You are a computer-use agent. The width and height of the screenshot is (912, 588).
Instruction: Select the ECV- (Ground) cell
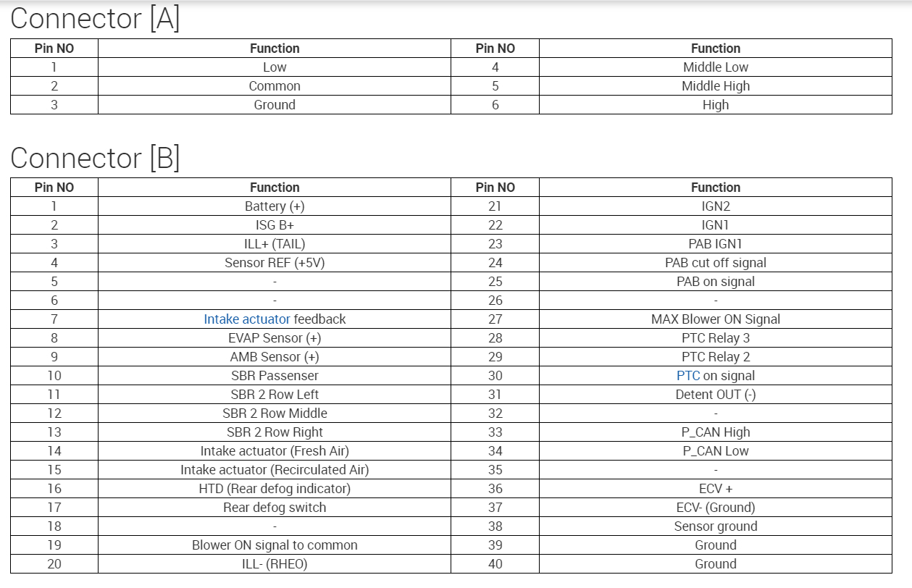pyautogui.click(x=715, y=508)
